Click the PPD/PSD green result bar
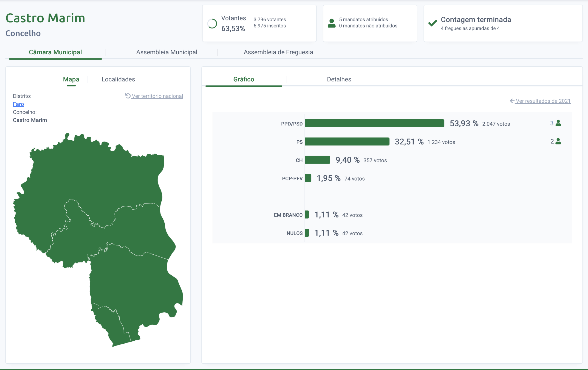The image size is (588, 370). coord(374,123)
